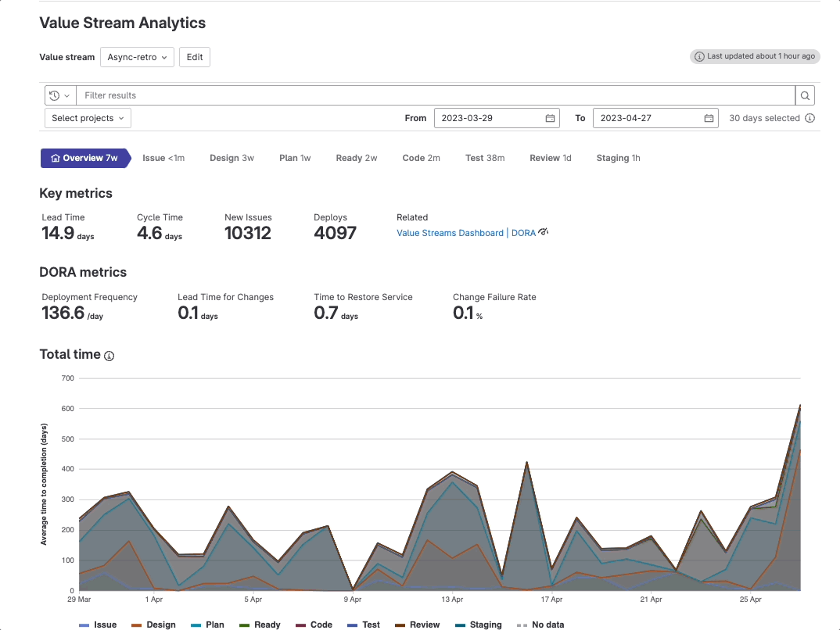Open the calendar icon for From date
Screen dimensions: 840x630
551,118
